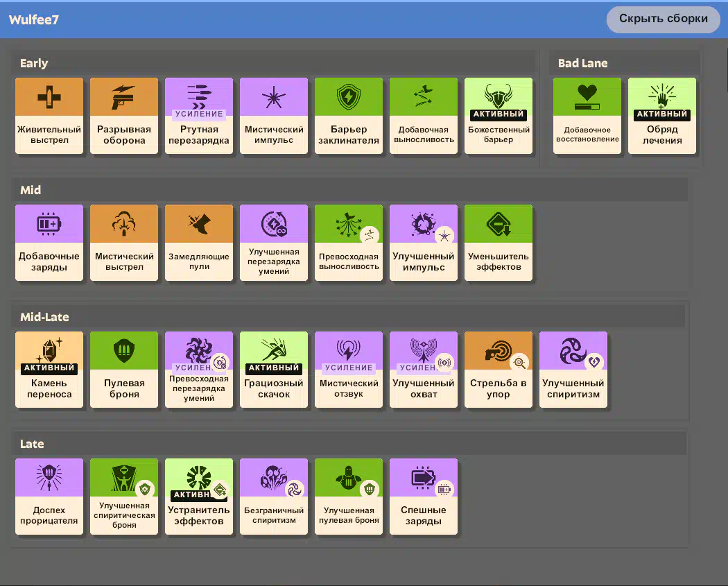The image size is (728, 586).
Task: Pick the Обряд лечения item
Action: (662, 116)
